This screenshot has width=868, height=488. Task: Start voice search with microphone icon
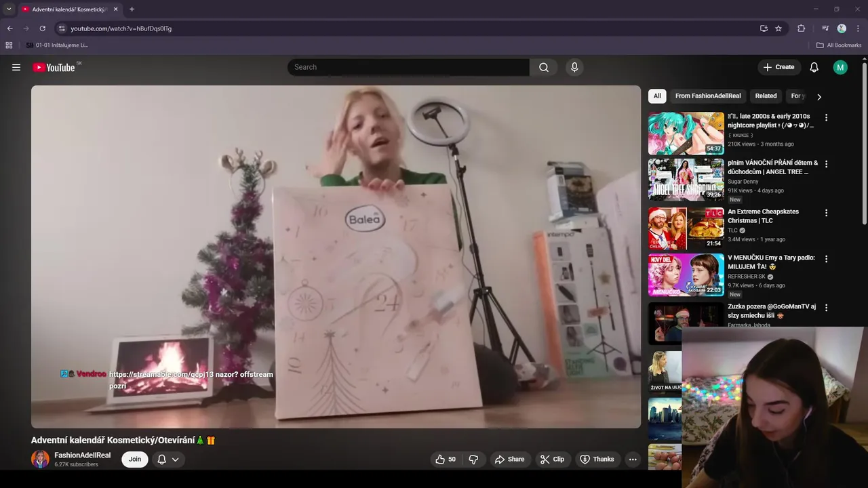coord(574,67)
